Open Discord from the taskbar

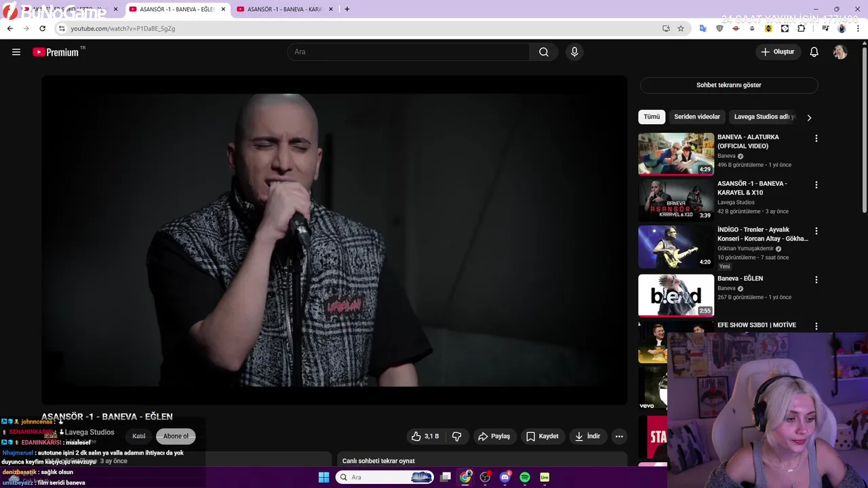[x=505, y=477]
